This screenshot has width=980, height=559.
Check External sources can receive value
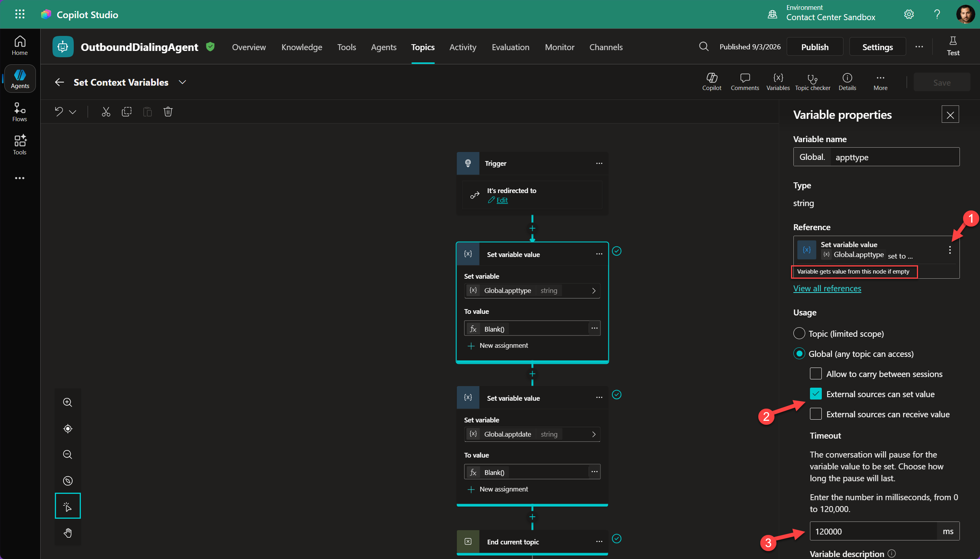point(816,414)
